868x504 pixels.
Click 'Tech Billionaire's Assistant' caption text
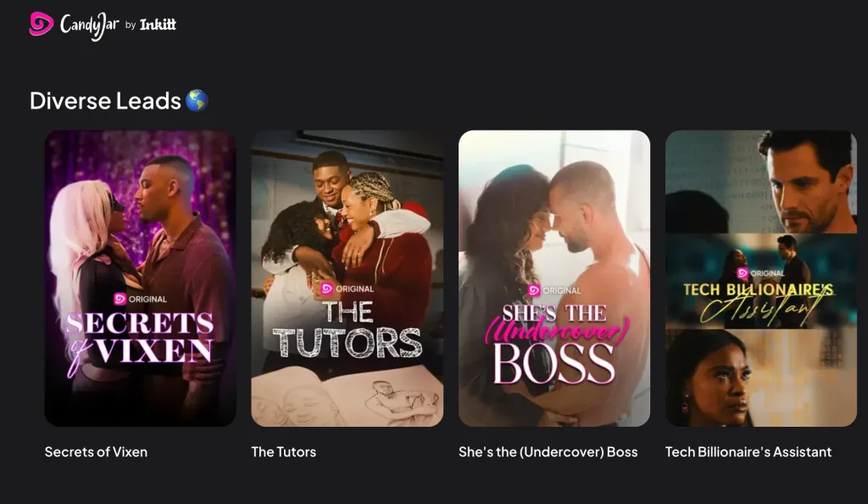[x=748, y=452]
